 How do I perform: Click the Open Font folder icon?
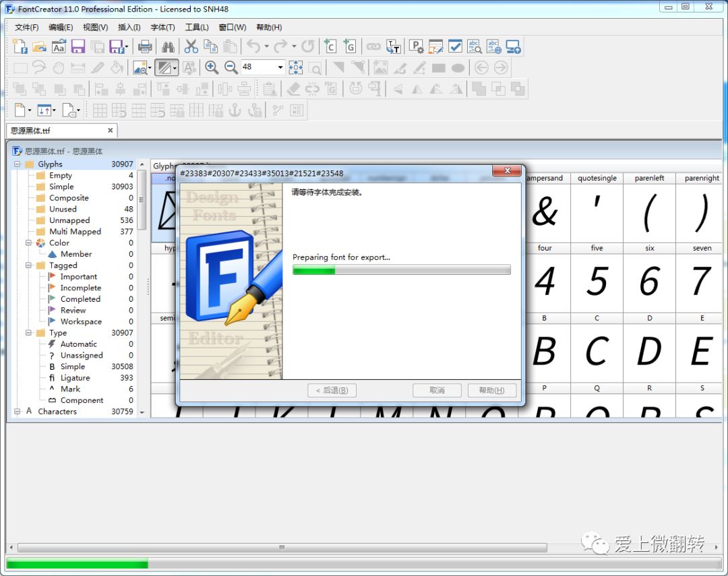40,46
